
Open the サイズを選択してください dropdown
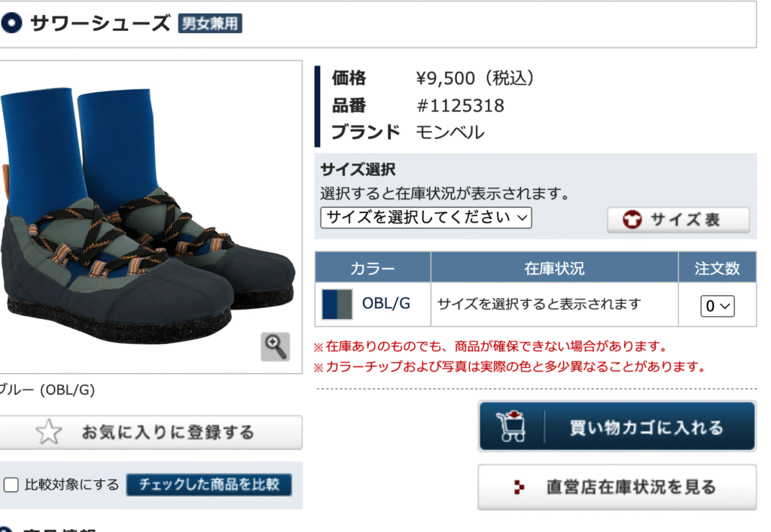click(x=426, y=217)
